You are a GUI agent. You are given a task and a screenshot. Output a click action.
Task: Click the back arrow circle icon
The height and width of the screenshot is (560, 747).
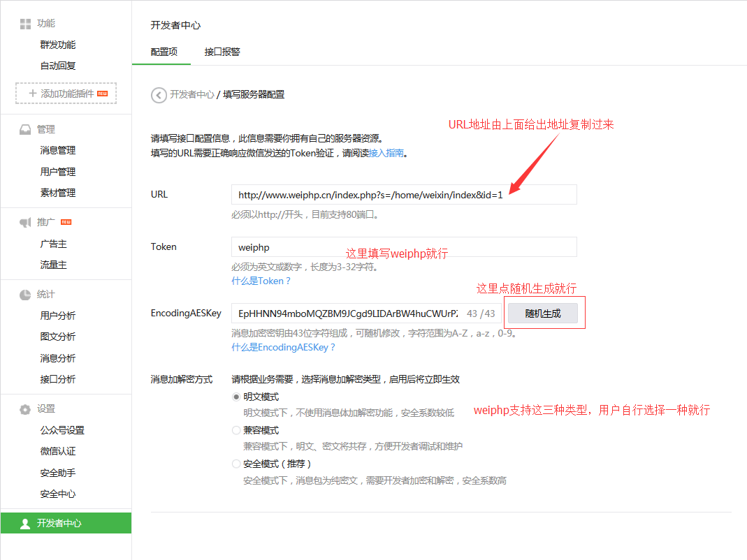pyautogui.click(x=159, y=95)
